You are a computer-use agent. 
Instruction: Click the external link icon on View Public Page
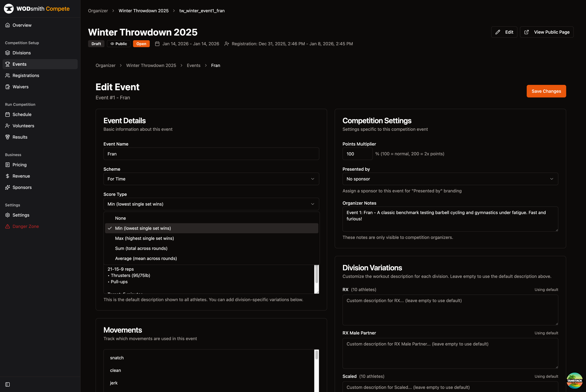tap(527, 32)
